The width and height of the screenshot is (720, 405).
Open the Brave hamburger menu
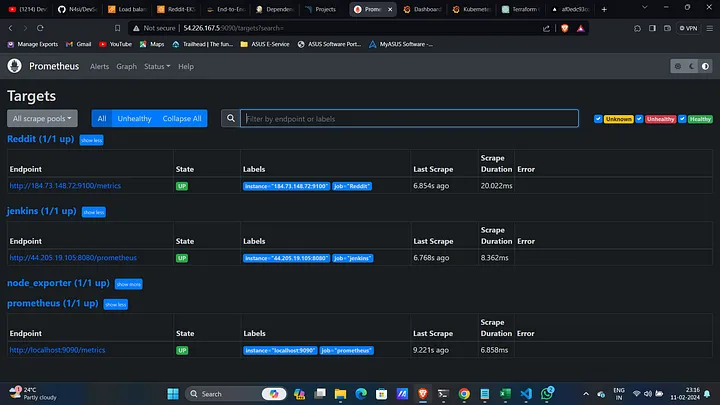click(709, 28)
